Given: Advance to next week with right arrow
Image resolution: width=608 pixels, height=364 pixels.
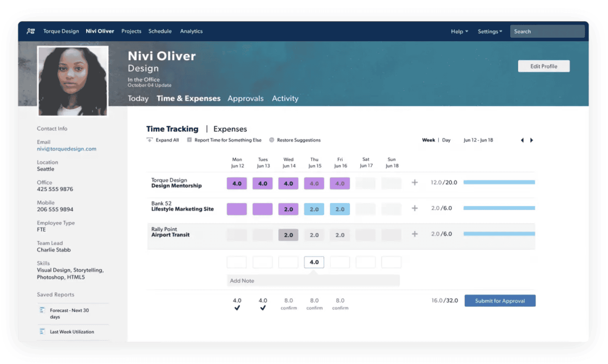Looking at the screenshot, I should point(532,140).
